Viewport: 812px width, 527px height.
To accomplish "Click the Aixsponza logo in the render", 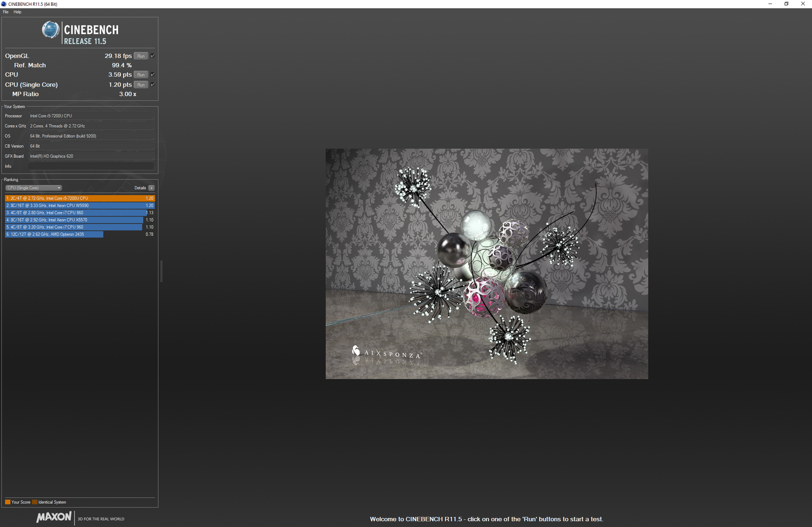I will [x=386, y=353].
